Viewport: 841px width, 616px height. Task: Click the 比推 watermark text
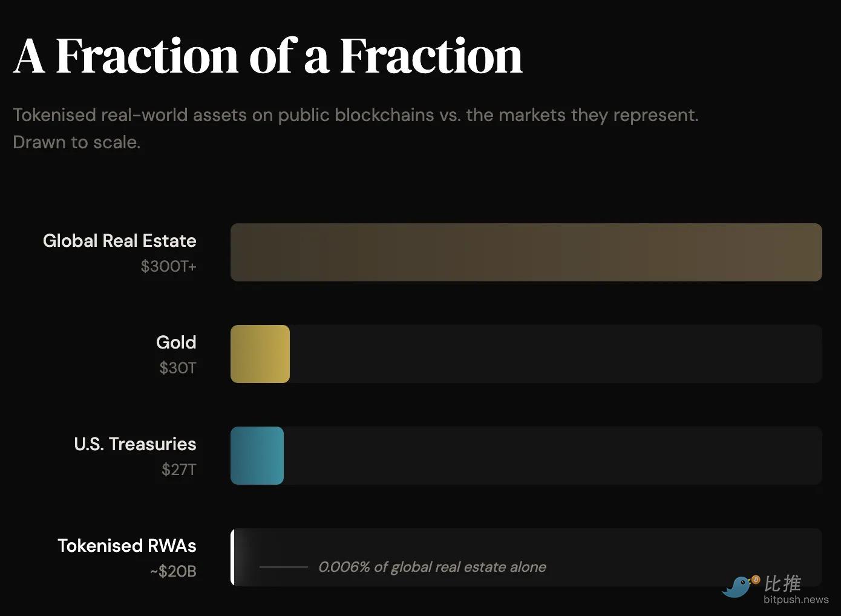click(x=782, y=583)
